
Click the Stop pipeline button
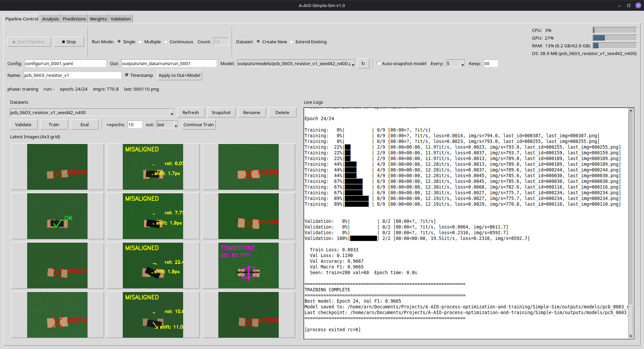69,42
